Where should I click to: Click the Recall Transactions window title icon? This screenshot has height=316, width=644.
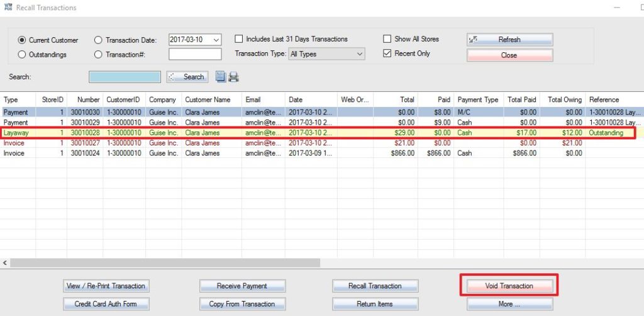pyautogui.click(x=8, y=8)
